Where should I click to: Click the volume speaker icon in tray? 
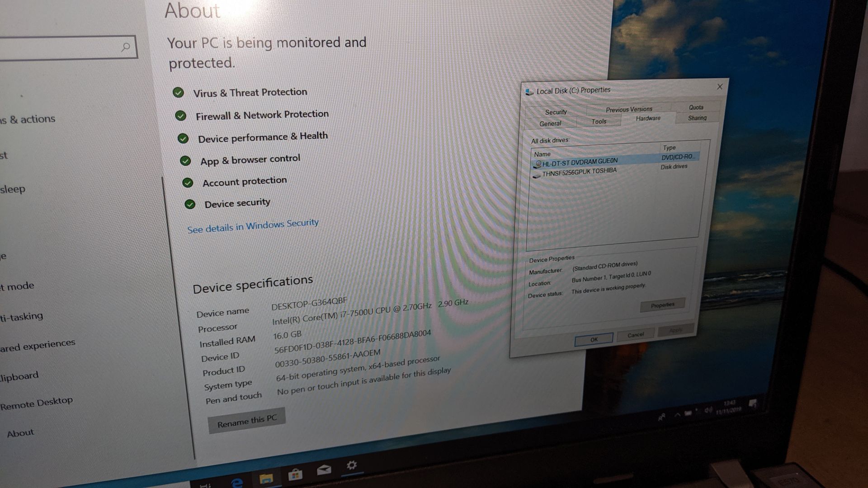point(708,410)
